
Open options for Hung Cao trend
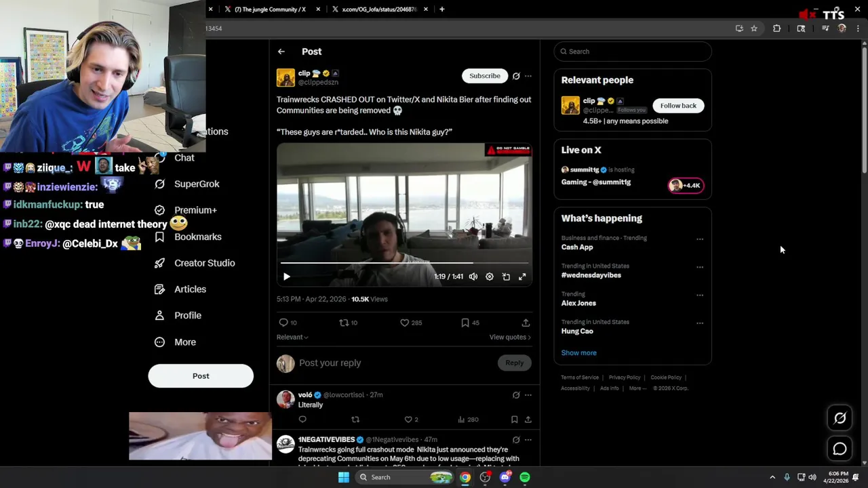[x=700, y=323]
